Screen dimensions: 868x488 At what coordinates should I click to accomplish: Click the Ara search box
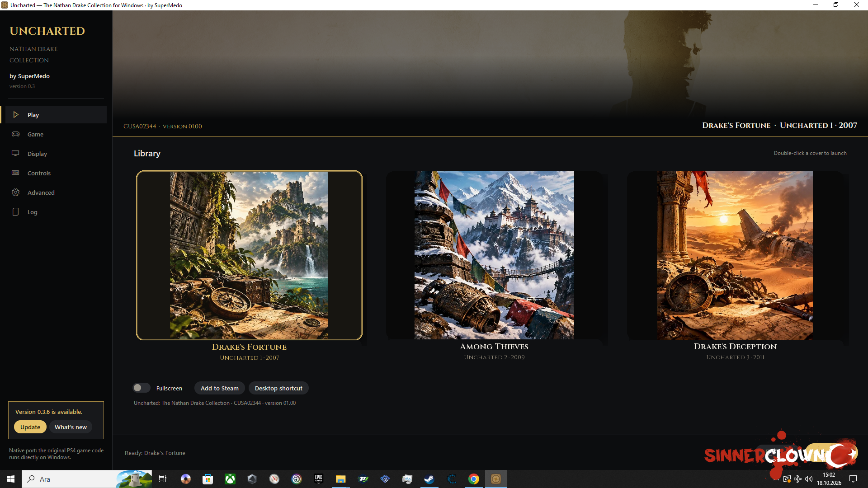pyautogui.click(x=87, y=479)
